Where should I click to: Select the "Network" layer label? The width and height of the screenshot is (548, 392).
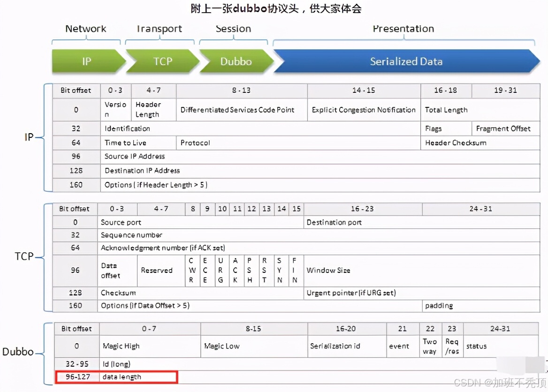pyautogui.click(x=85, y=29)
